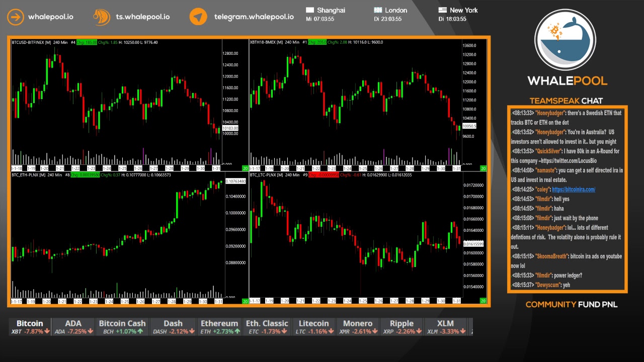Image resolution: width=644 pixels, height=362 pixels.
Task: Click the Telegram paper plane icon
Action: 198,17
